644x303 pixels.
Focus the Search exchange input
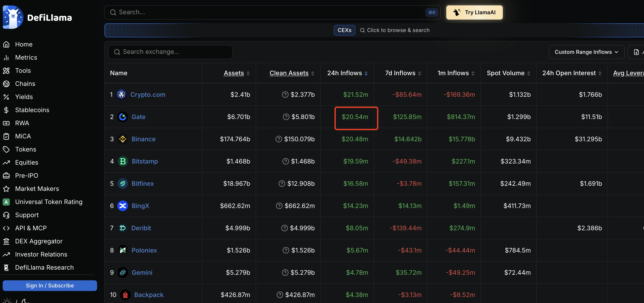point(170,52)
